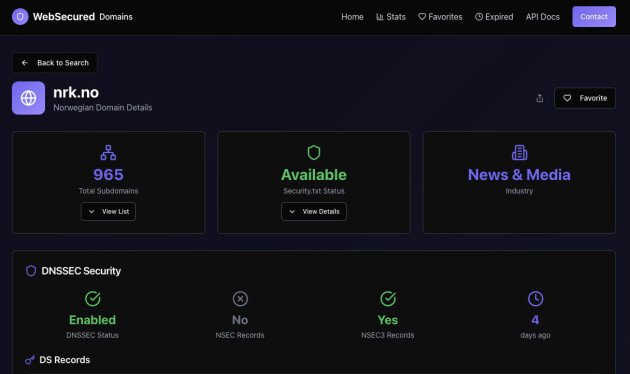Viewport: 630px width, 374px height.
Task: Add nrk.no as Favorite
Action: 585,98
